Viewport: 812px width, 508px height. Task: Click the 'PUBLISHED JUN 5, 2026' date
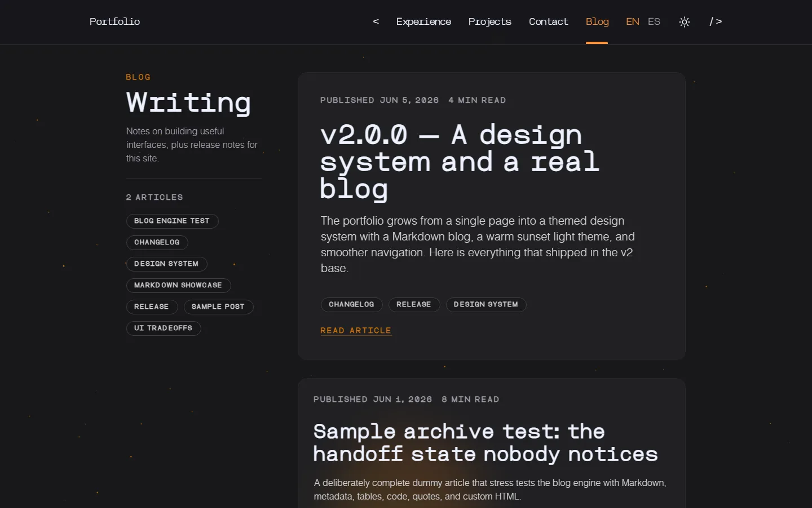[379, 100]
